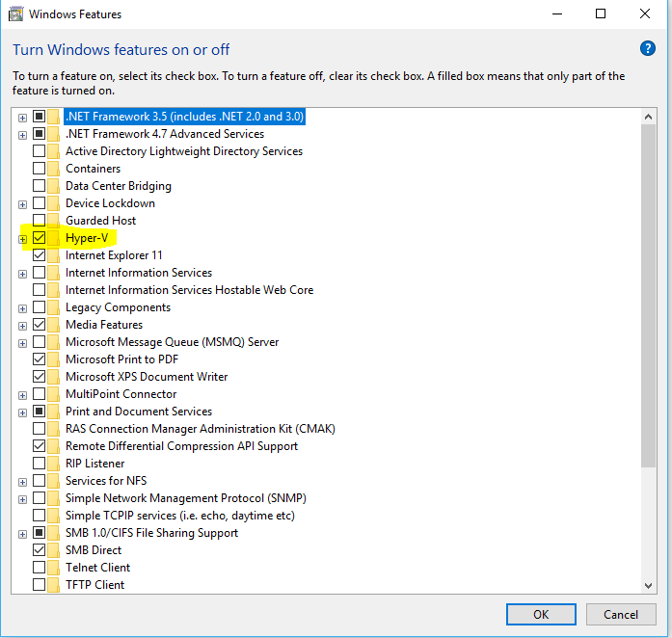
Task: Maximize the Windows Features window
Action: point(601,13)
